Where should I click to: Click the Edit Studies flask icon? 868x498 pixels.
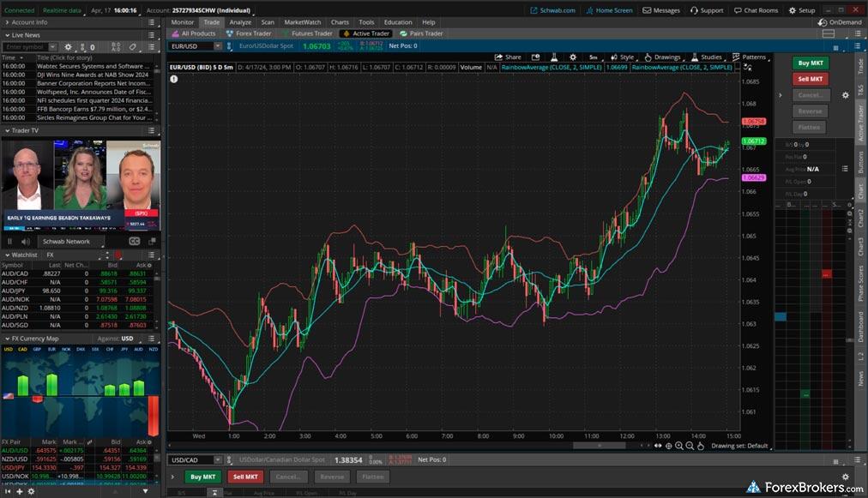point(553,57)
